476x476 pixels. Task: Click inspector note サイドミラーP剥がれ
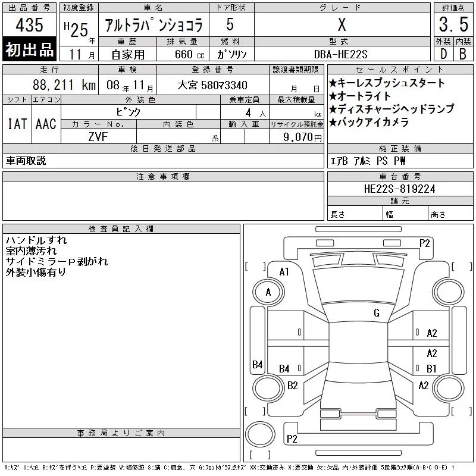(57, 262)
